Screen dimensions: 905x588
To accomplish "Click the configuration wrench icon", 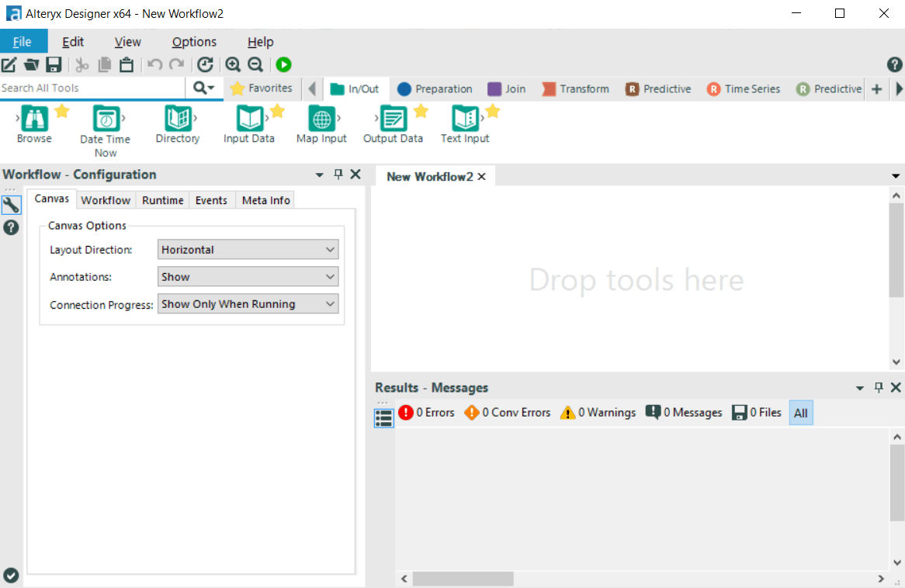I will (11, 205).
